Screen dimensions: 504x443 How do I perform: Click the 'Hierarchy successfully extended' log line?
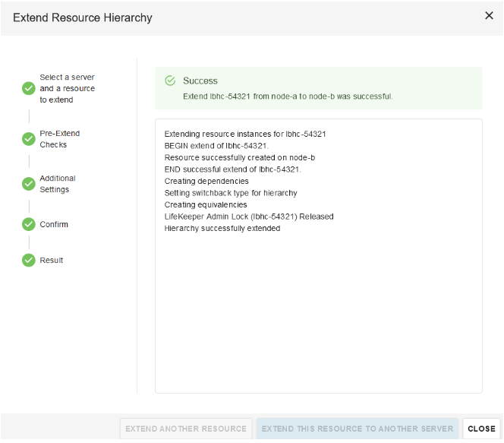pyautogui.click(x=222, y=228)
